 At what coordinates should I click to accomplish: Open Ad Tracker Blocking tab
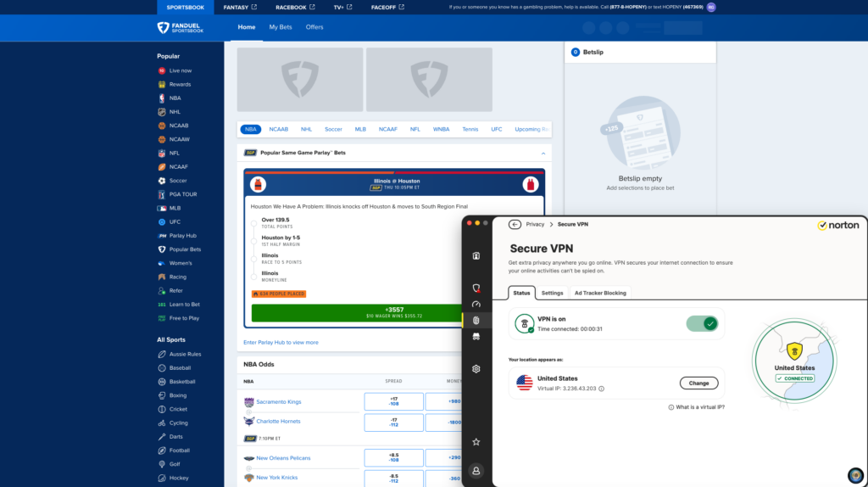pyautogui.click(x=600, y=293)
